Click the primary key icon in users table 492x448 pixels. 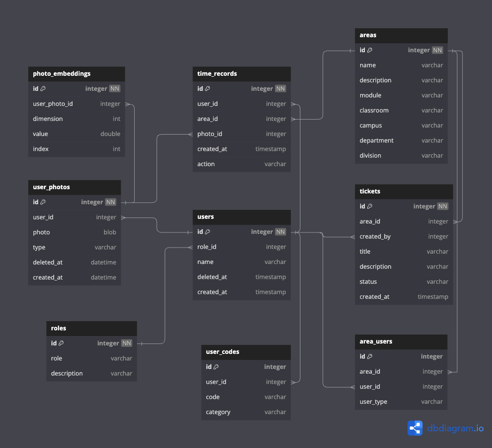(x=208, y=232)
